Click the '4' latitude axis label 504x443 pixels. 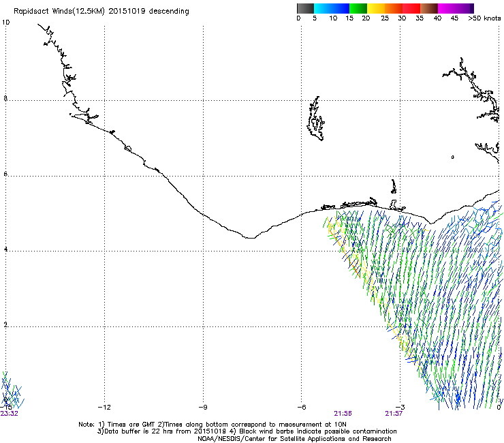5,249
